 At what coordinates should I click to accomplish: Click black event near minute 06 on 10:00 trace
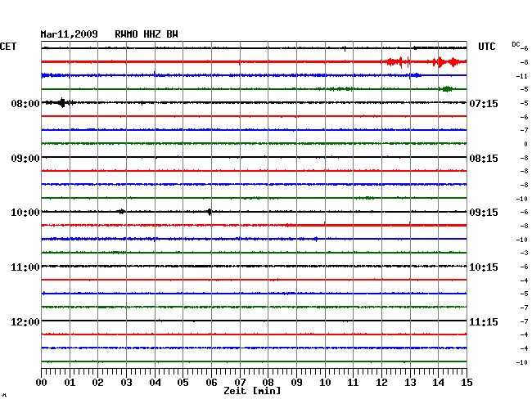(210, 212)
